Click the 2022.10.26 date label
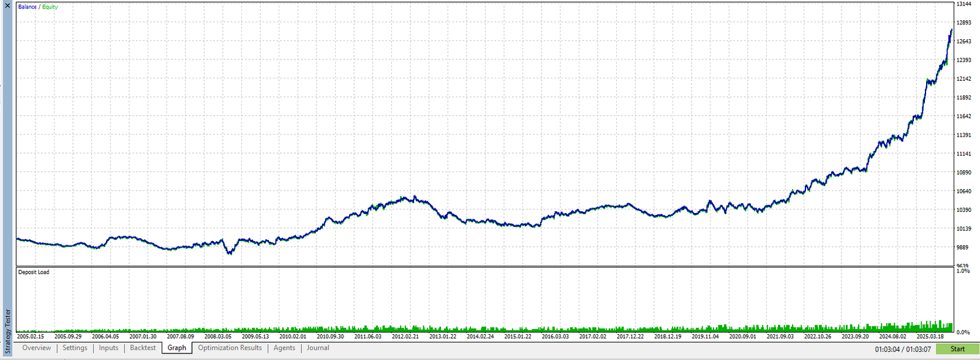The width and height of the screenshot is (980, 360). point(818,336)
